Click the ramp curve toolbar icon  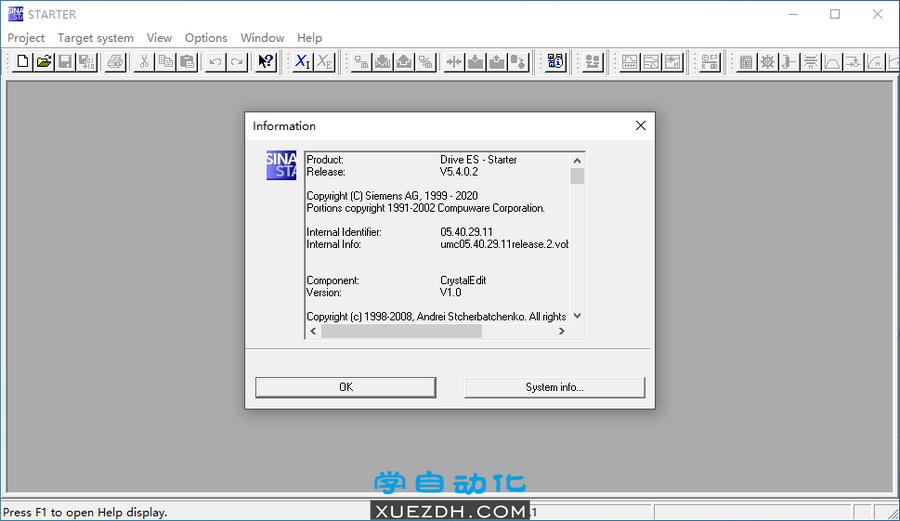point(832,61)
